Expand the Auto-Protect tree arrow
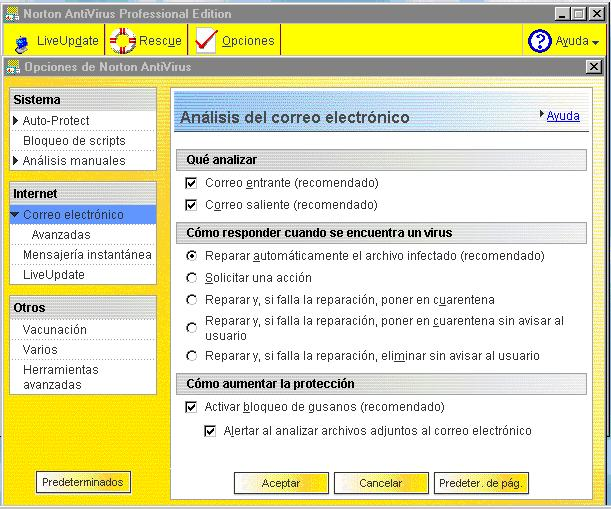The image size is (611, 509). point(16,120)
